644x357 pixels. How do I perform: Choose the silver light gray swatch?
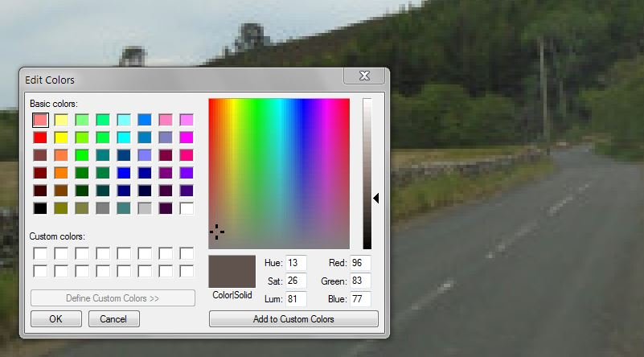145,208
